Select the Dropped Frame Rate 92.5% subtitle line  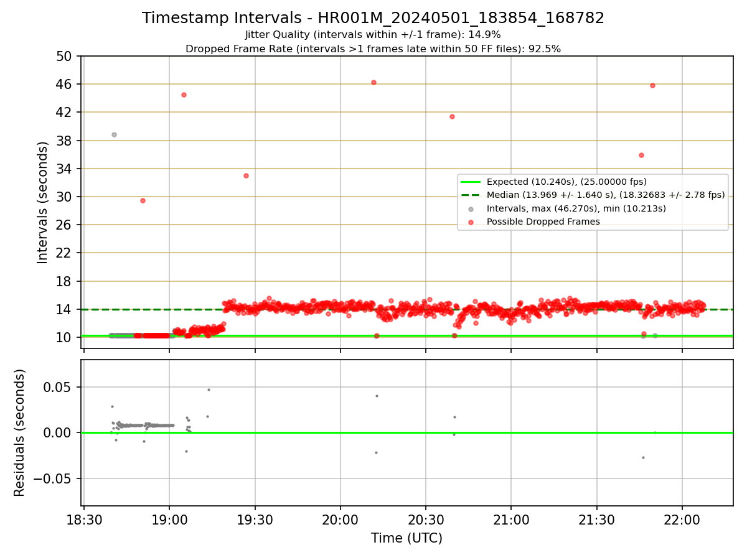pyautogui.click(x=373, y=49)
